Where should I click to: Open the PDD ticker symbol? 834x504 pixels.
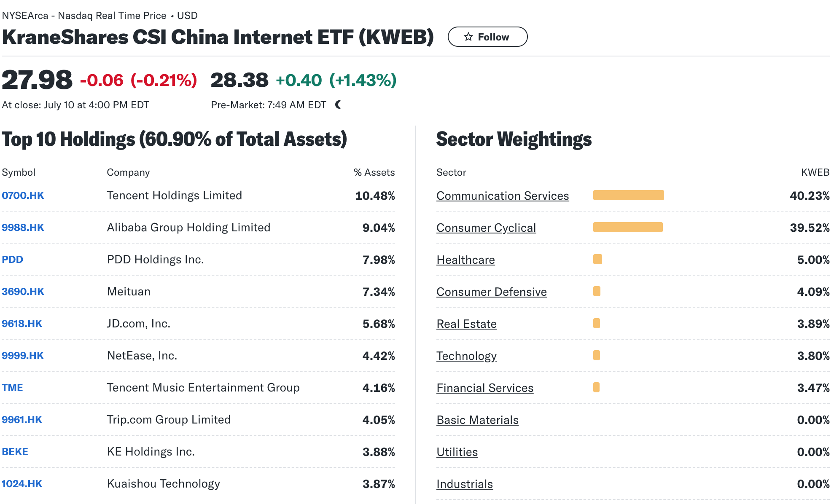[x=13, y=260]
